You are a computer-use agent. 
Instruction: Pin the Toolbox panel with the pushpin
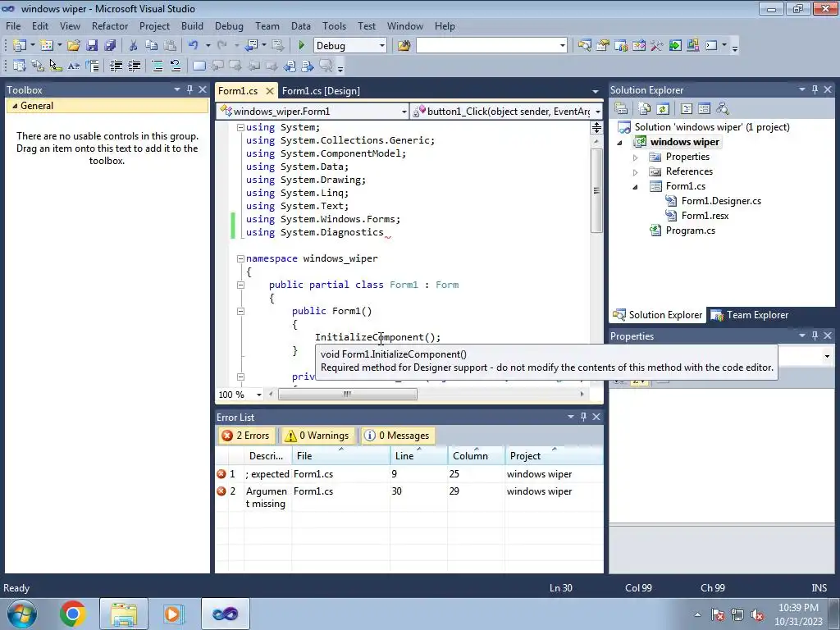tap(189, 90)
